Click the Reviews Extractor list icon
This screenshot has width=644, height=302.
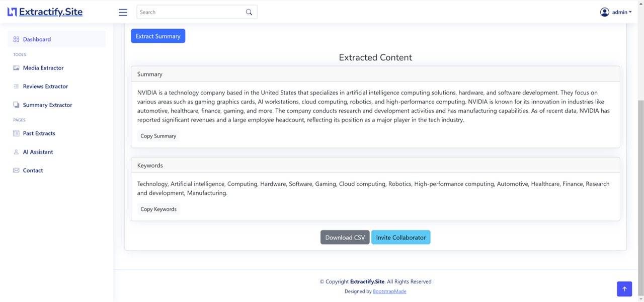(x=16, y=86)
